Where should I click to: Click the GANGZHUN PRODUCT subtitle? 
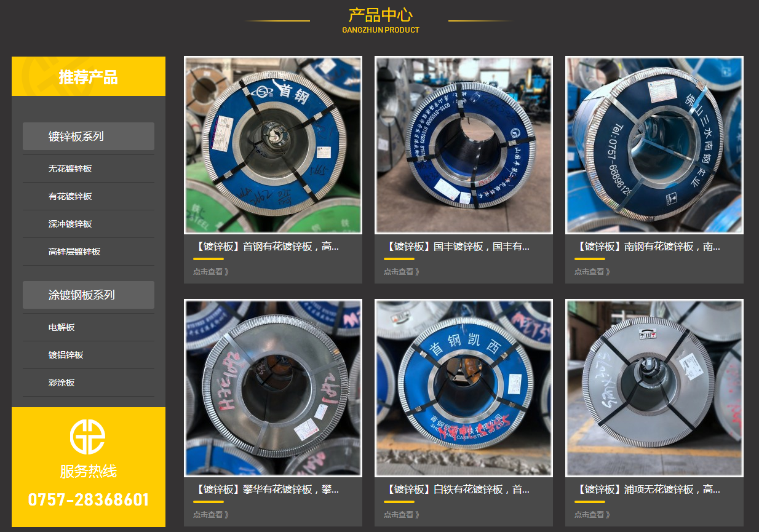click(381, 30)
